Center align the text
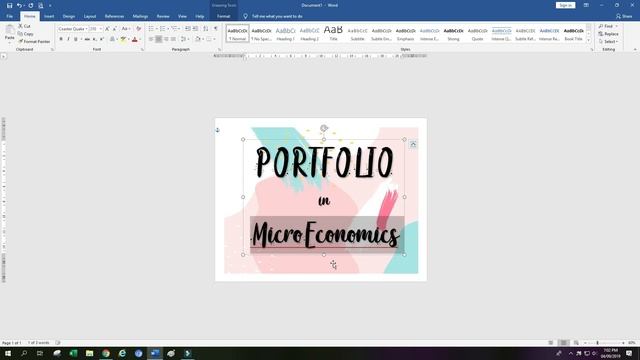The width and height of the screenshot is (640, 360). (158, 39)
